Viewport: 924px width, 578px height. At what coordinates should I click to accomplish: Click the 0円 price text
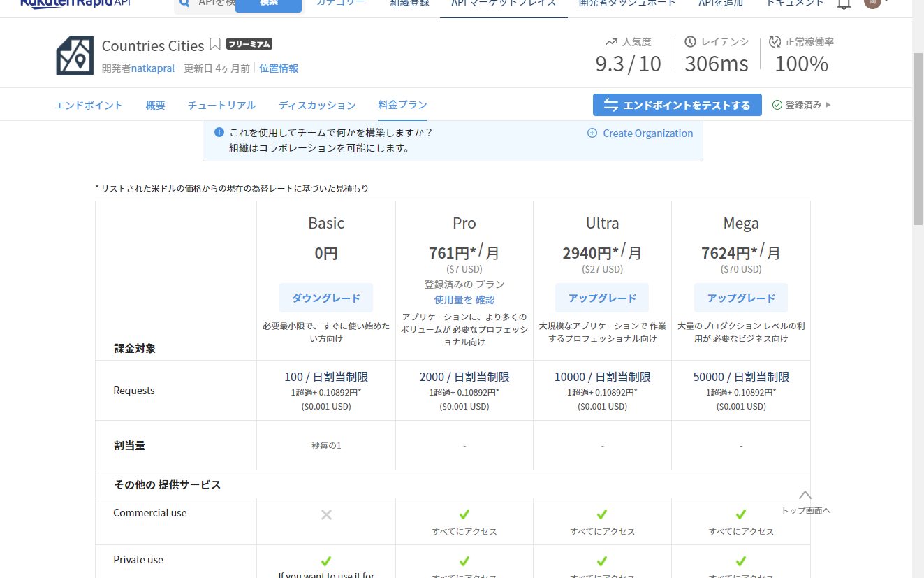[x=326, y=253]
